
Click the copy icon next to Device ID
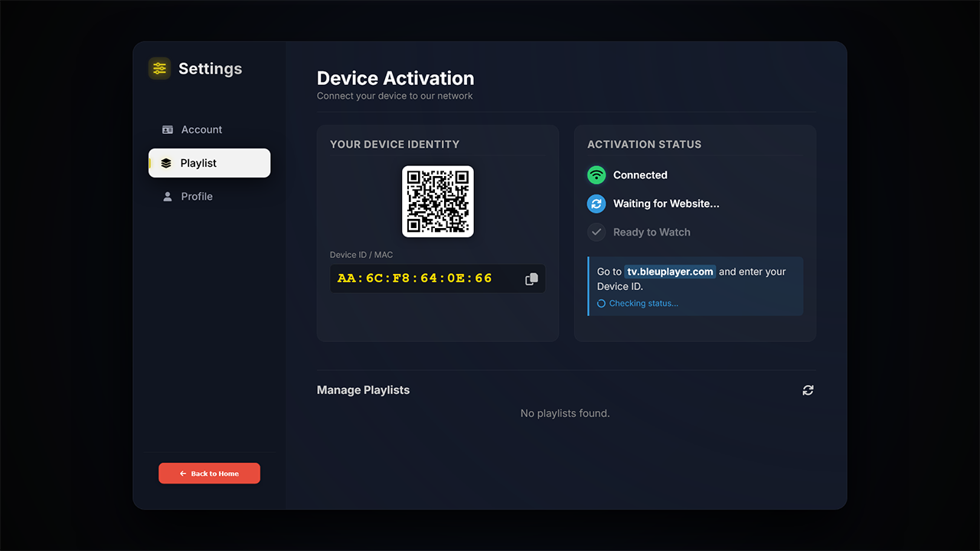531,279
